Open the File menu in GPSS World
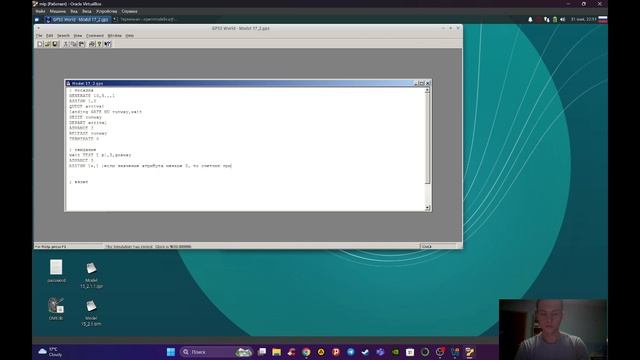This screenshot has height=360, width=640. (x=39, y=36)
